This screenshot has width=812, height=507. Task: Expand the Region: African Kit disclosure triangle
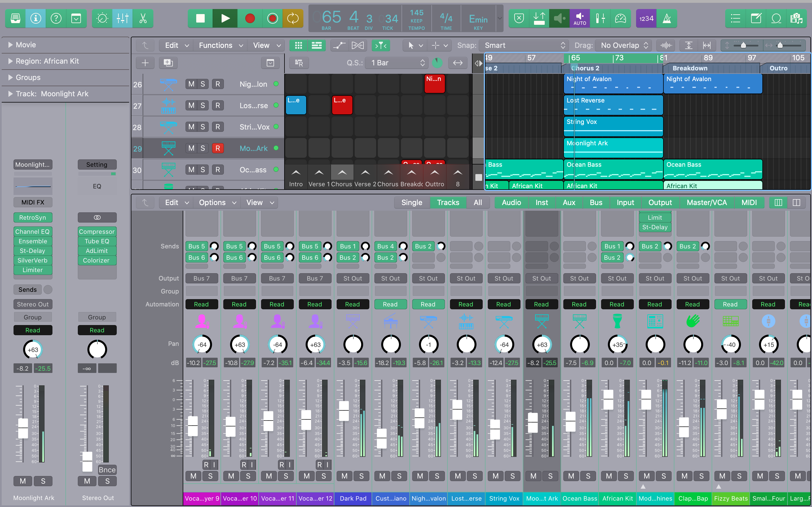10,61
